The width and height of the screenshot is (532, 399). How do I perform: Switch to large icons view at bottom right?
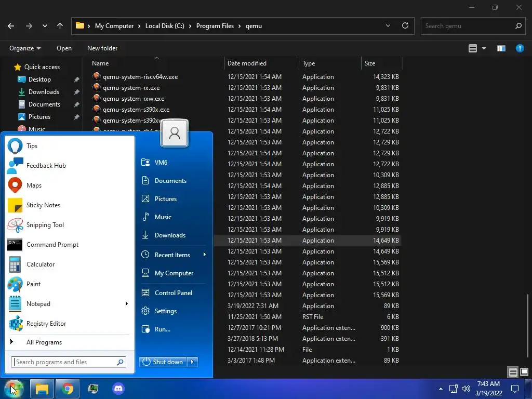[524, 372]
